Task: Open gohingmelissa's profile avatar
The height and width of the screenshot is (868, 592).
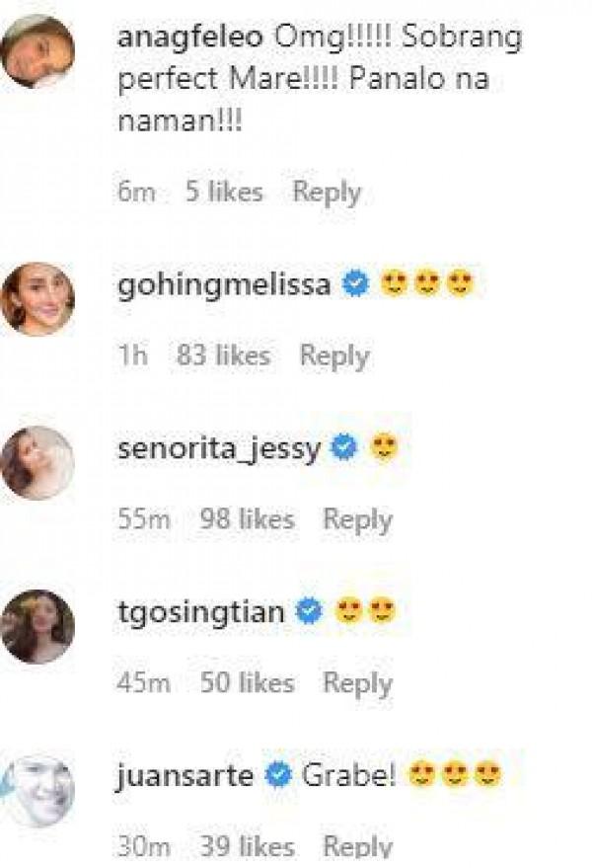Action: click(38, 299)
